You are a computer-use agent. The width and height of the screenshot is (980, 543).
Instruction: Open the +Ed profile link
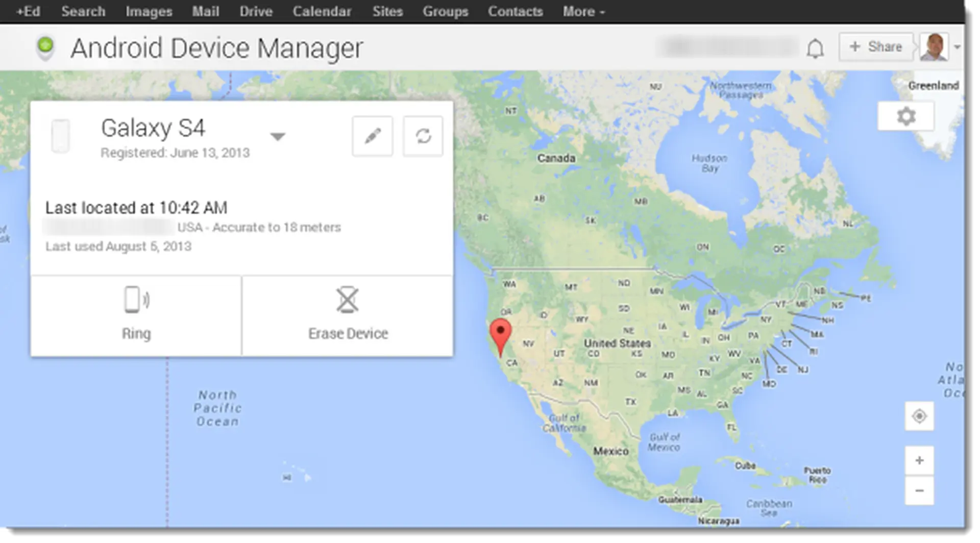(x=28, y=11)
